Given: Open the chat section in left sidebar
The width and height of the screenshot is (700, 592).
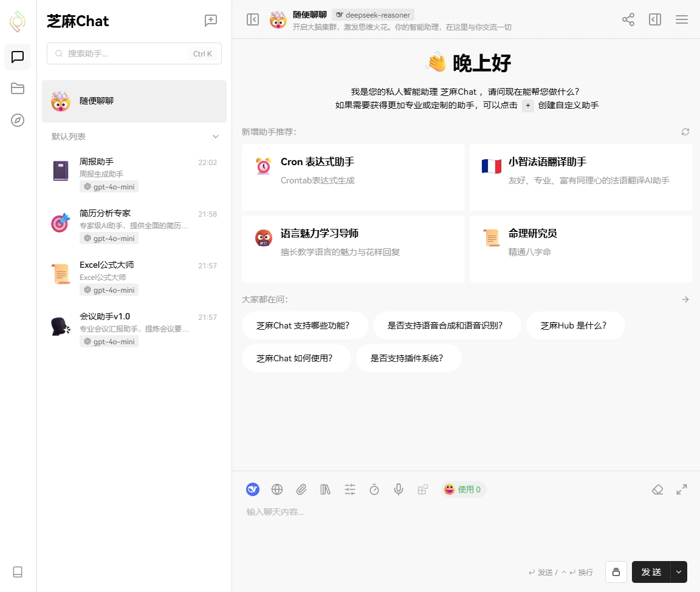Looking at the screenshot, I should (x=18, y=57).
